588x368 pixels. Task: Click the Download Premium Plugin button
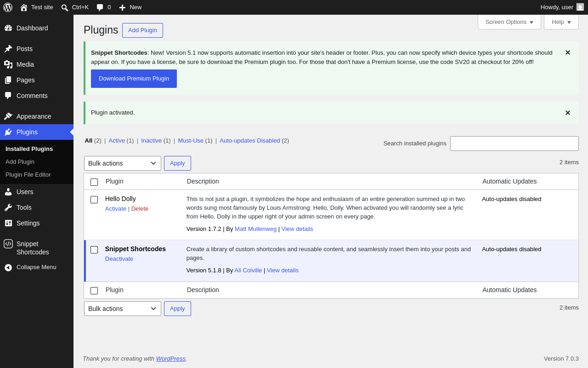click(x=134, y=79)
